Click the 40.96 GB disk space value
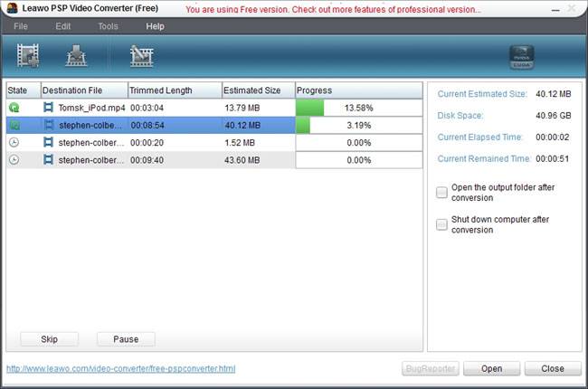Image resolution: width=588 pixels, height=389 pixels. 554,116
